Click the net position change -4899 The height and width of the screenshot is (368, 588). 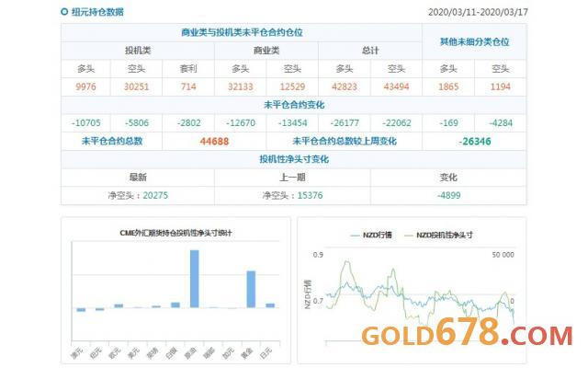pyautogui.click(x=448, y=195)
